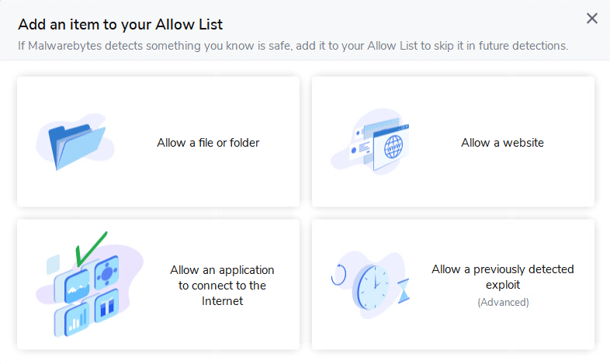This screenshot has height=364, width=610.
Task: Select "Allow a file or folder"
Action: (208, 143)
